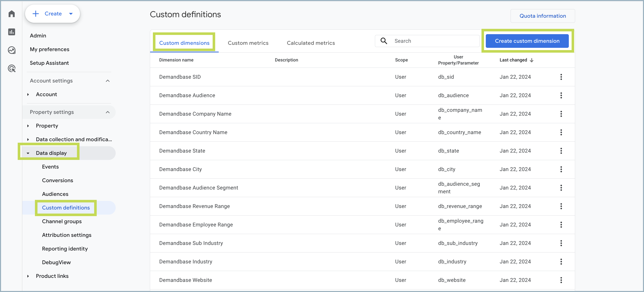Click the plus icon on the Create button
644x292 pixels.
36,14
